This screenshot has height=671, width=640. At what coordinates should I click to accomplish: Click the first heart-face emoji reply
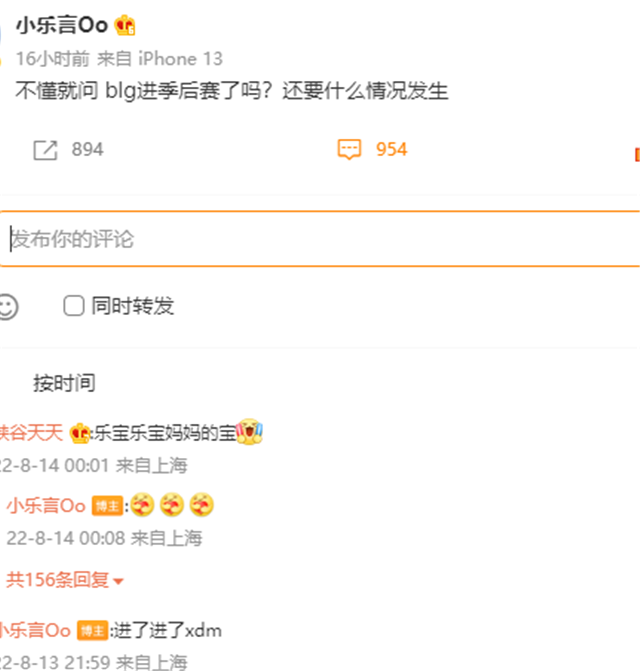(142, 505)
